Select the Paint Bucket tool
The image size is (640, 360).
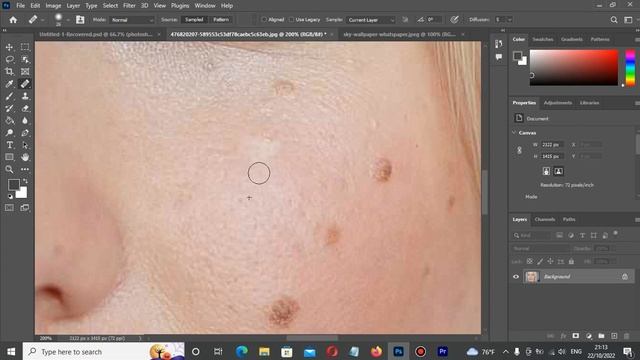click(9, 121)
